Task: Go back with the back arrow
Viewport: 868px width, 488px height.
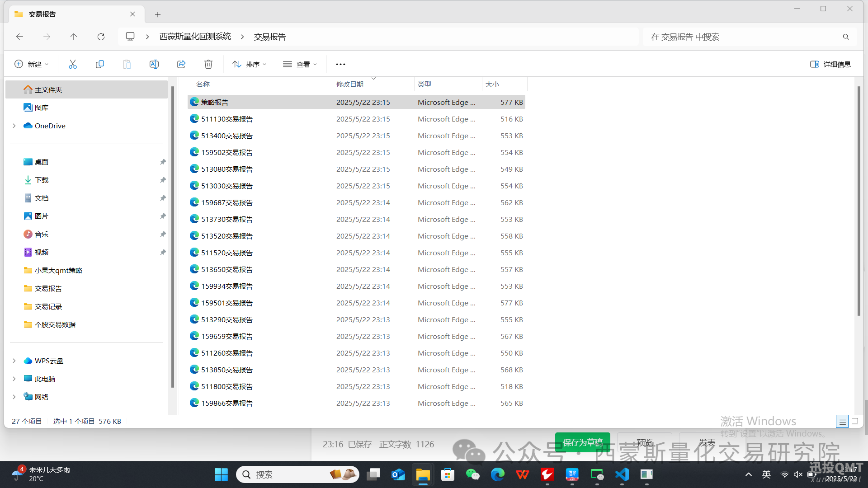Action: pos(19,37)
